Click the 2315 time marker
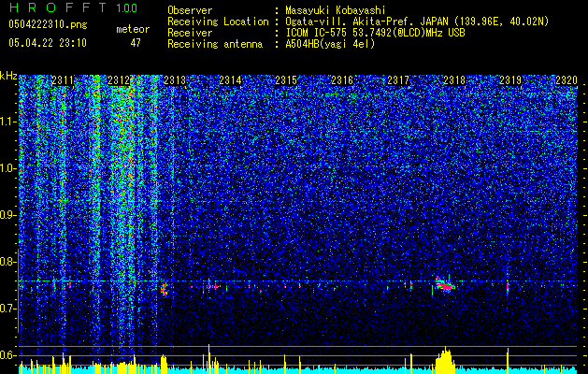Image resolution: width=588 pixels, height=374 pixels. [x=286, y=80]
